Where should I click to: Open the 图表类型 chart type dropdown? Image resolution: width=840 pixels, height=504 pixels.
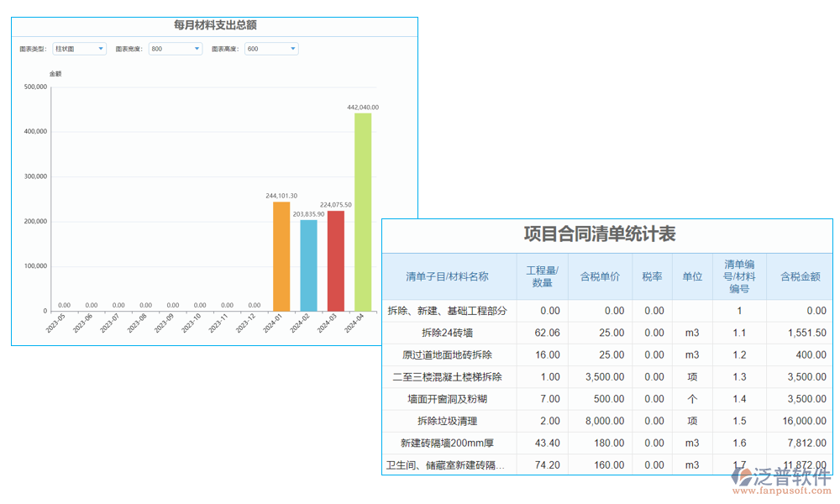coord(79,48)
